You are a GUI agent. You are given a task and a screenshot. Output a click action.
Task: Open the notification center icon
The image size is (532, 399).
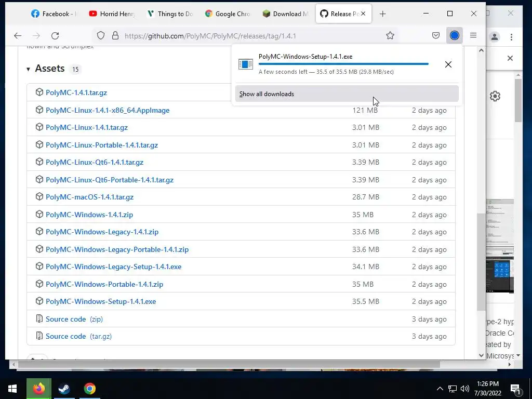[515, 389]
